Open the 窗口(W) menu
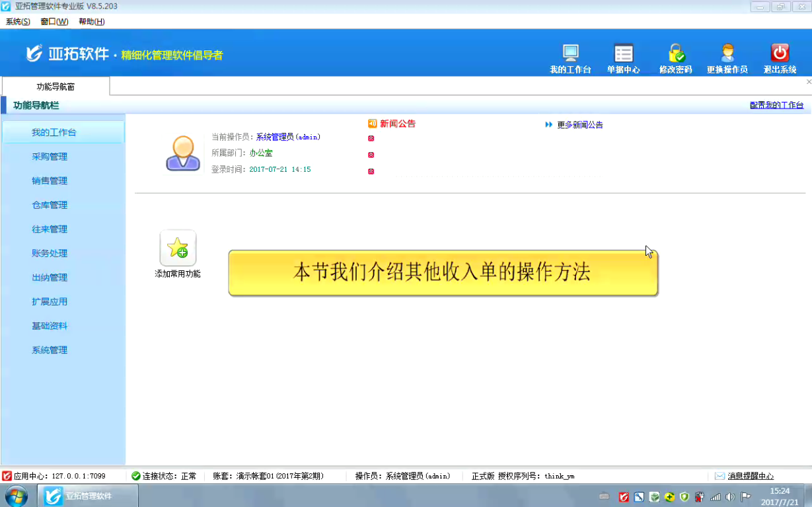Image resolution: width=812 pixels, height=507 pixels. (54, 22)
